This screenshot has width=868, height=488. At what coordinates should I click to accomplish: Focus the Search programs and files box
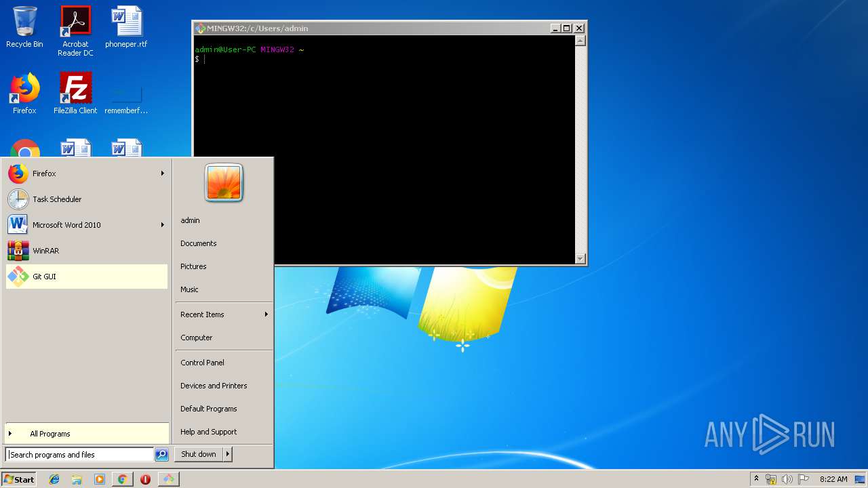[x=79, y=455]
